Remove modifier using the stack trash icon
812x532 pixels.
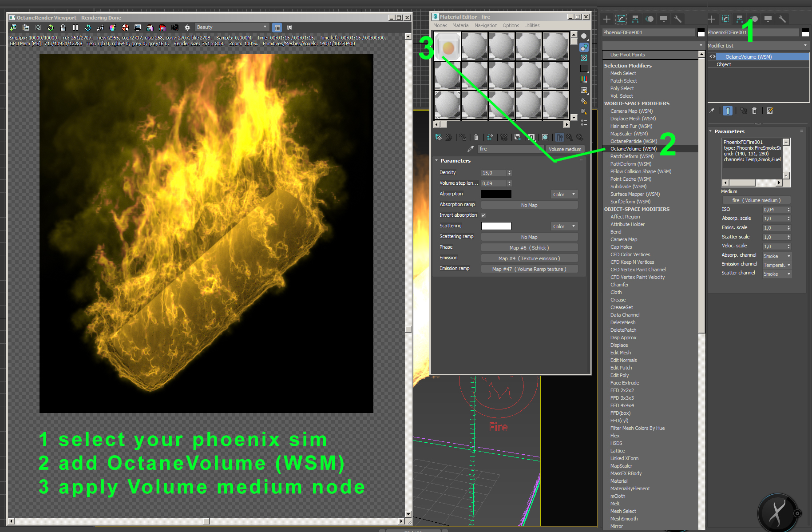[754, 111]
